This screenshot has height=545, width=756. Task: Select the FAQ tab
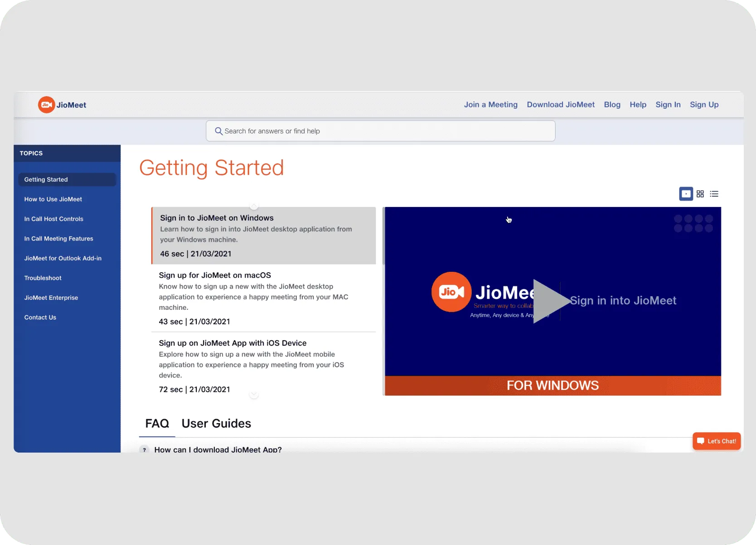coord(157,424)
